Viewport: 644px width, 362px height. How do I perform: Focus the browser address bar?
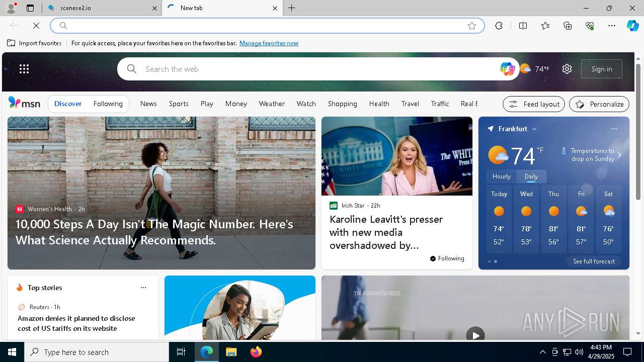pos(267,26)
